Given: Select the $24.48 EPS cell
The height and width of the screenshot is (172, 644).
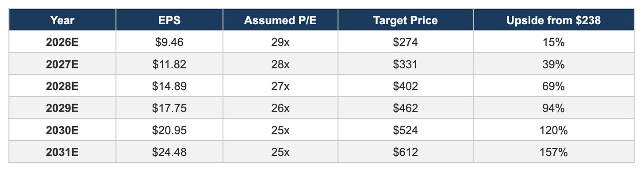Looking at the screenshot, I should tap(169, 153).
